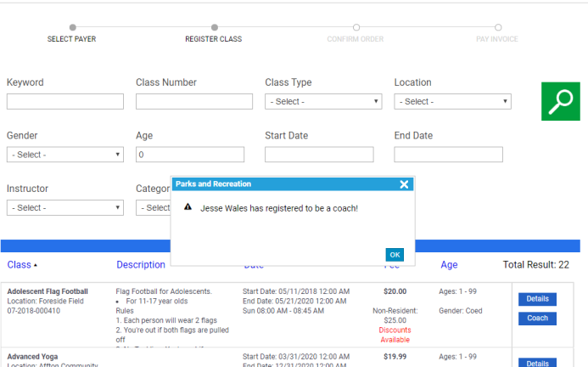Click Coach button for Adolescent Flag Football

click(537, 319)
